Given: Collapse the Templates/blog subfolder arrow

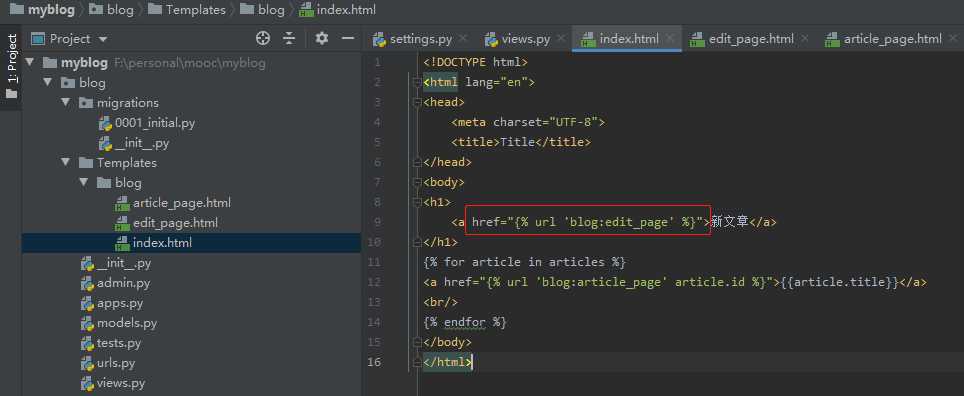Looking at the screenshot, I should click(x=84, y=183).
